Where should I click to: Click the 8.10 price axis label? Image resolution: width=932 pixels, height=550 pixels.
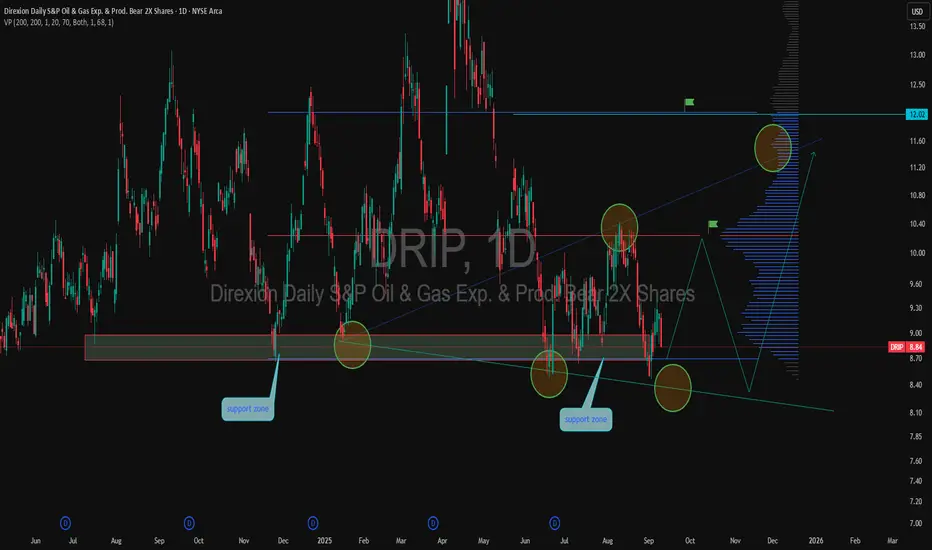(917, 413)
